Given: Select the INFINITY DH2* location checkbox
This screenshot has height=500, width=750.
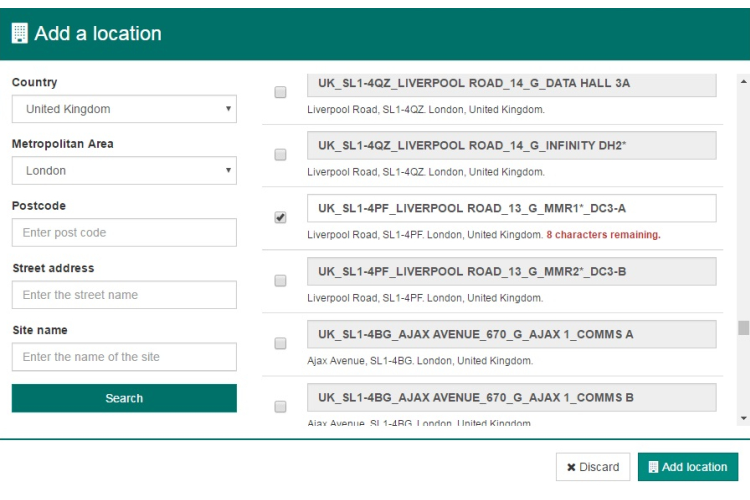Looking at the screenshot, I should tap(281, 154).
